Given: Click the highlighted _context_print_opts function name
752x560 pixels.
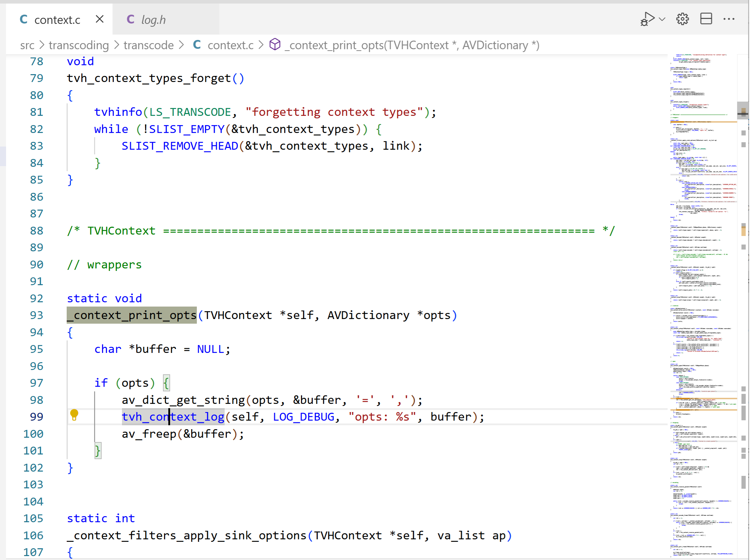Looking at the screenshot, I should coord(132,315).
